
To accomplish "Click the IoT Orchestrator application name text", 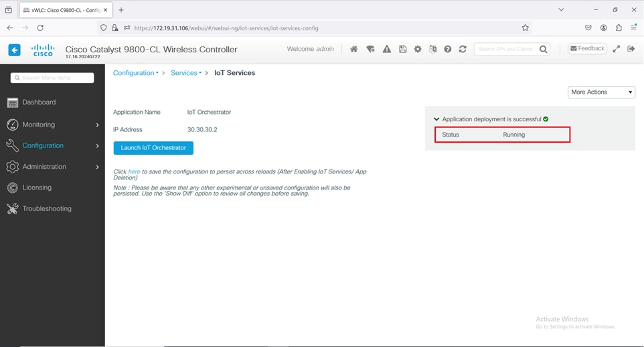I will (x=209, y=113).
